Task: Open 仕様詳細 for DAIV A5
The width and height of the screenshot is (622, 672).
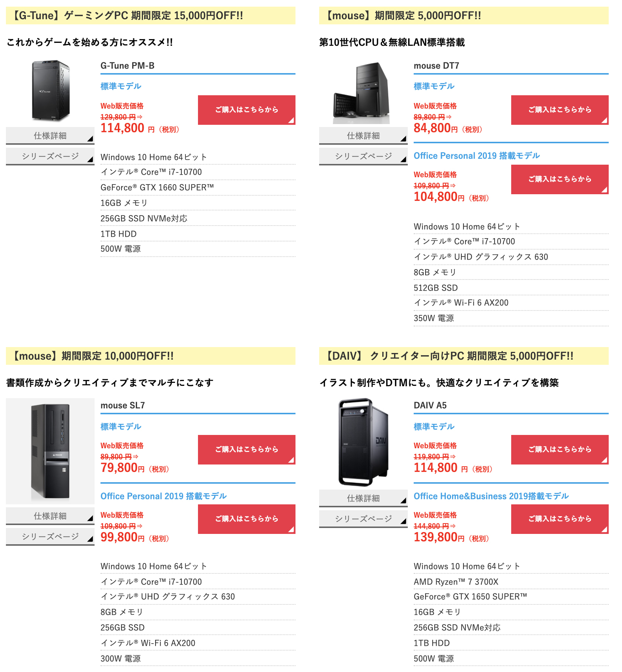Action: click(363, 498)
